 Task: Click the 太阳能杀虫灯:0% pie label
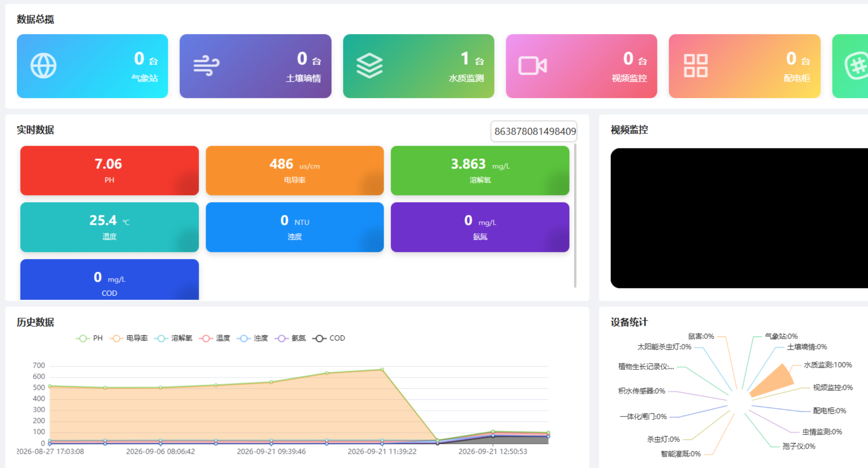(x=664, y=347)
